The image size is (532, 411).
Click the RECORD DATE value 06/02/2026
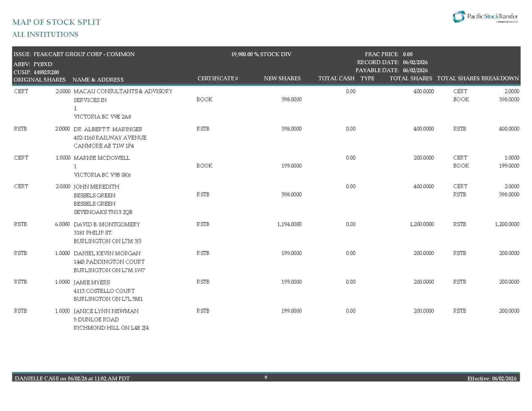coord(415,62)
